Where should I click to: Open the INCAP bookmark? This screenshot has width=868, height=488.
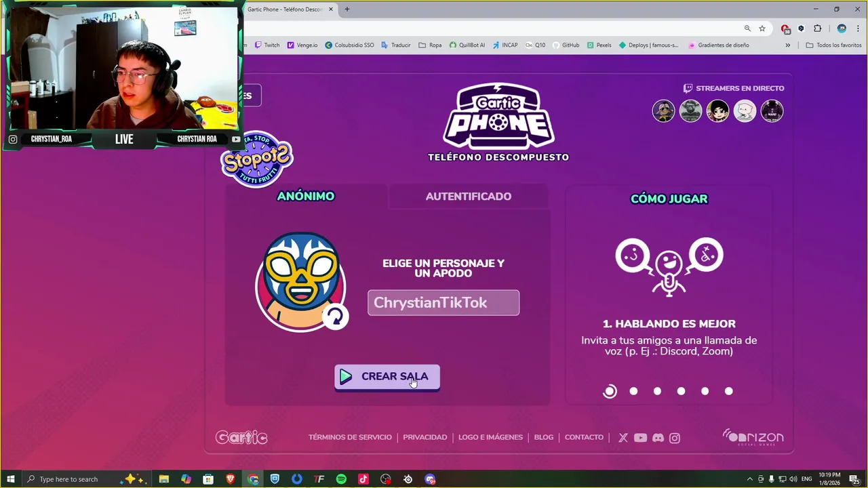click(x=505, y=45)
